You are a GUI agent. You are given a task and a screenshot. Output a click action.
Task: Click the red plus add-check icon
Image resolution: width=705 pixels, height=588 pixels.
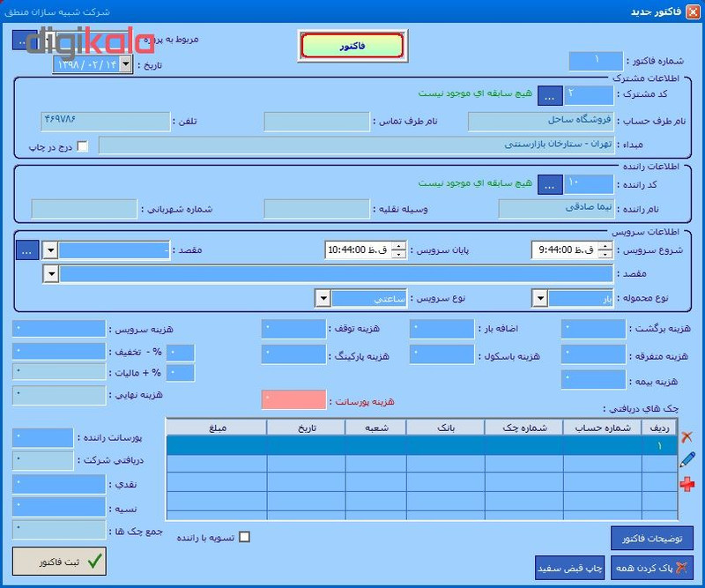click(687, 483)
